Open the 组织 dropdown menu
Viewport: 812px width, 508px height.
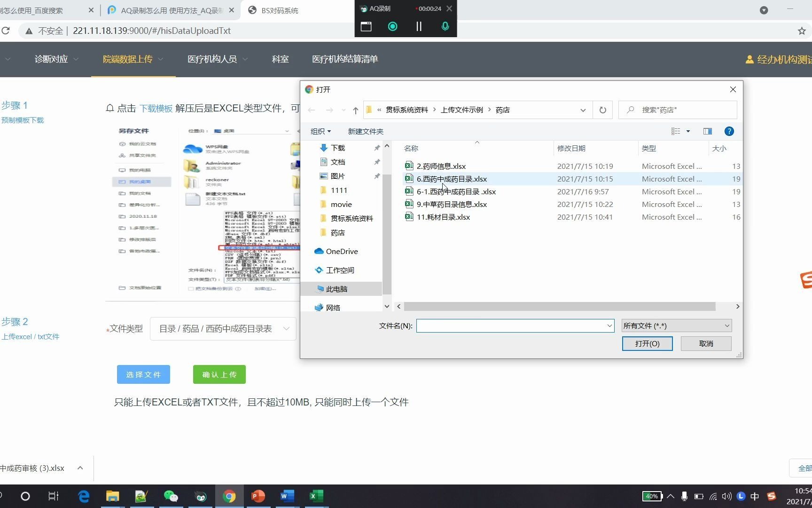point(321,131)
